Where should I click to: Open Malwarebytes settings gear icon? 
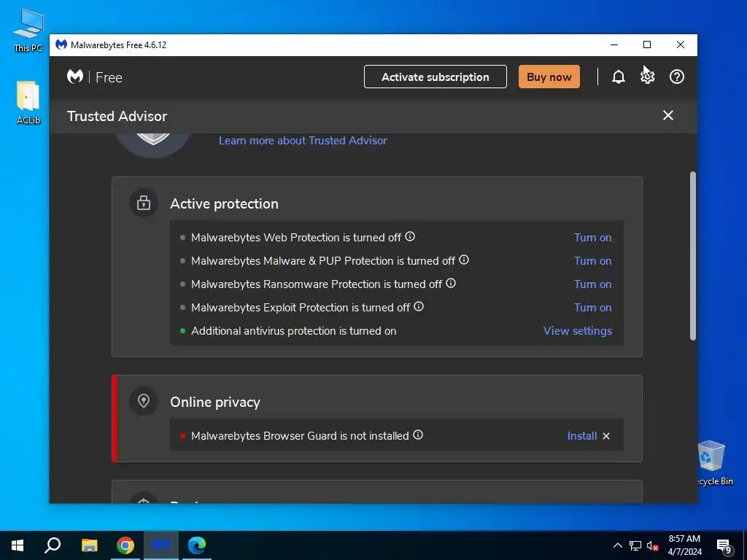[x=648, y=77]
